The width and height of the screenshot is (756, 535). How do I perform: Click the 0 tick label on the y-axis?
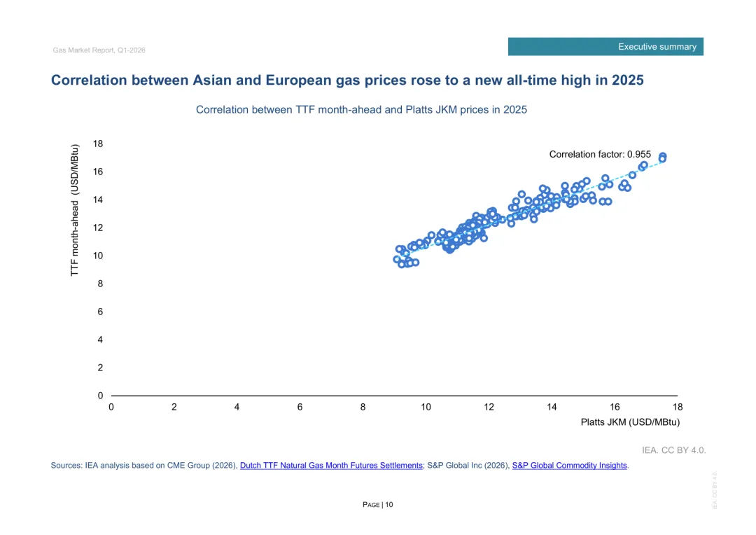100,396
